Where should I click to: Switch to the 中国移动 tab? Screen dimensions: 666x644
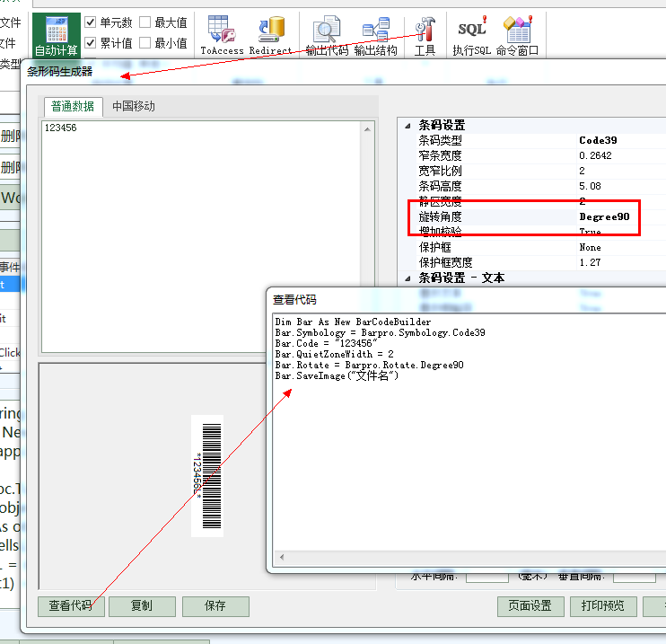tap(134, 106)
